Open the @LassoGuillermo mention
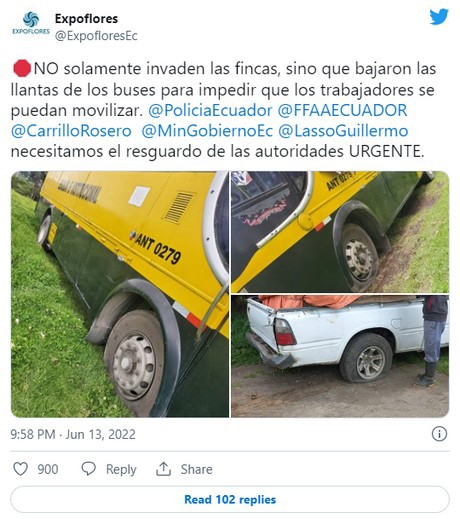 (x=343, y=131)
